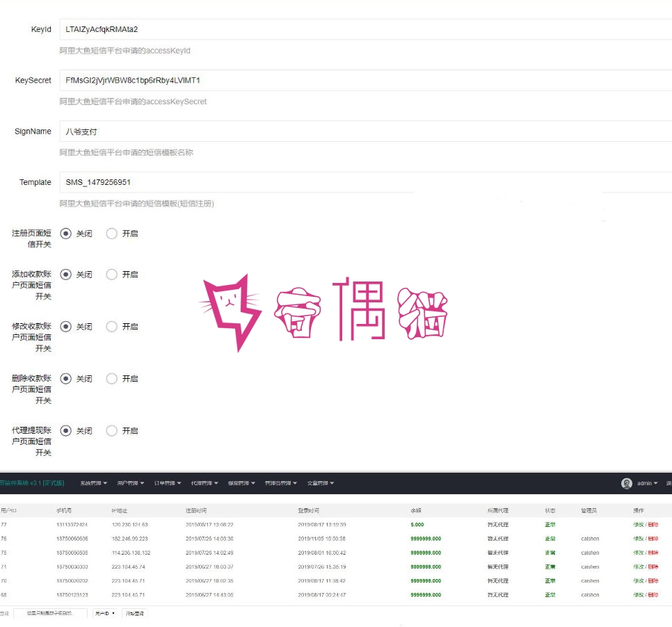Click the 开始查询 search button
Screen dimensions: 672x627
click(x=134, y=613)
